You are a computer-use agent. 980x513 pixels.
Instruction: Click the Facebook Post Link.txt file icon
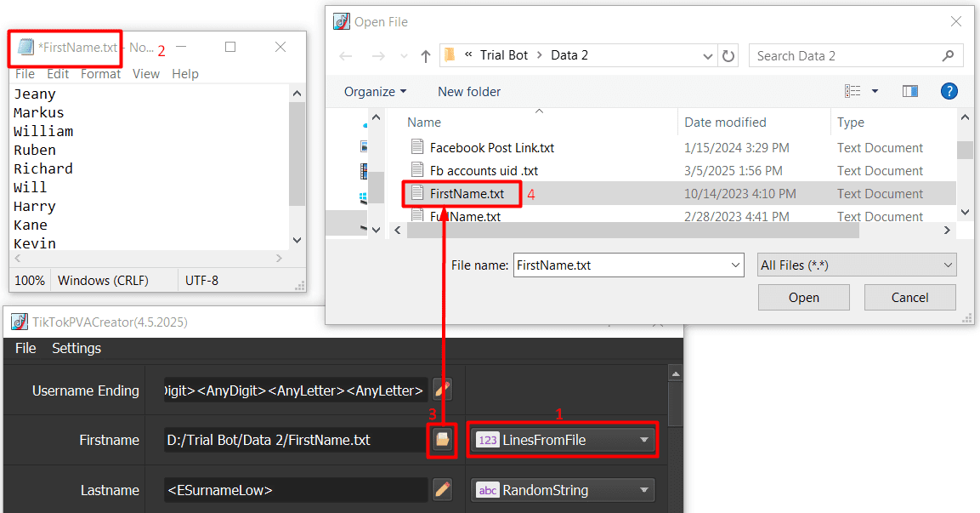tap(417, 147)
